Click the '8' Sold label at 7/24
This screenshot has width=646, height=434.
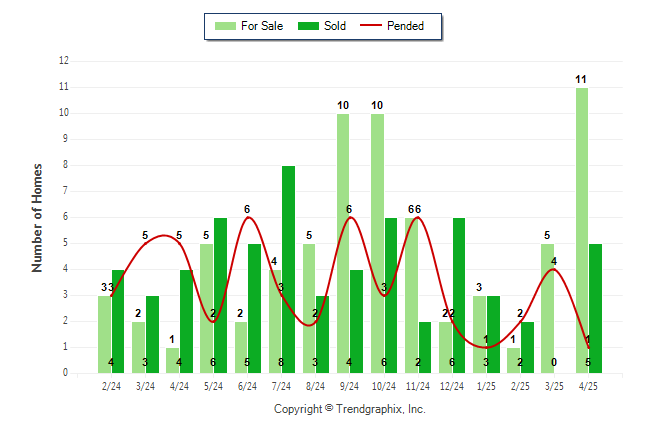coord(281,362)
